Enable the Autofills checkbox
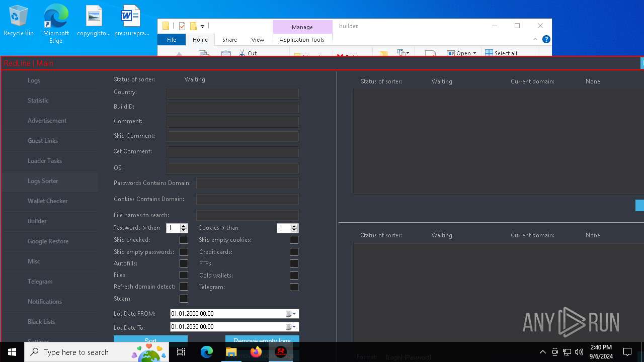The height and width of the screenshot is (362, 644). coord(184,263)
